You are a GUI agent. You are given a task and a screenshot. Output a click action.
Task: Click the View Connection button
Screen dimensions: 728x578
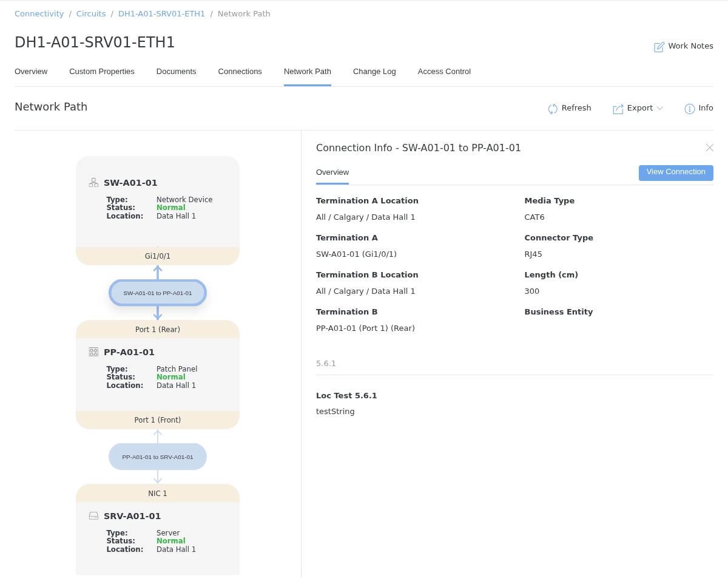[676, 172]
